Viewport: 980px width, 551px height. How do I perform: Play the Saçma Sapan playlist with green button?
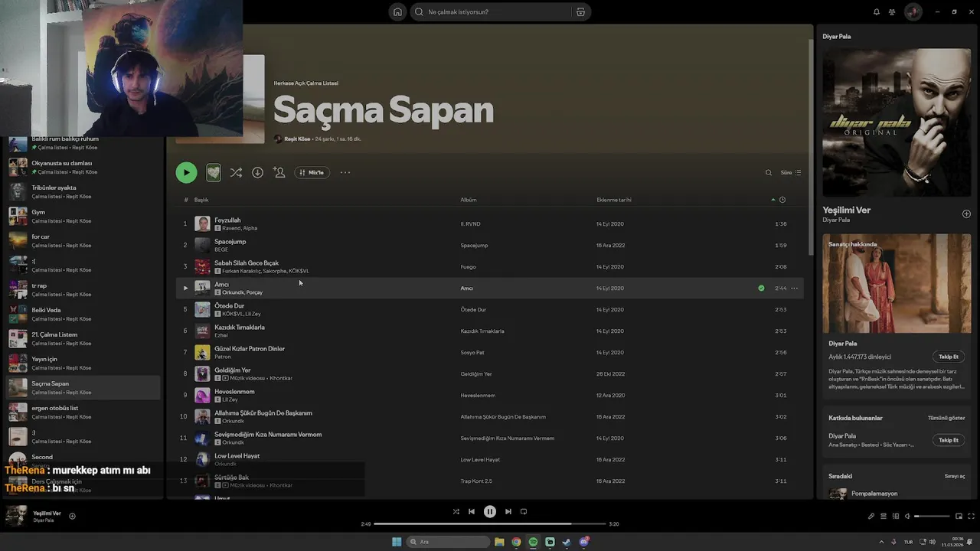tap(186, 172)
